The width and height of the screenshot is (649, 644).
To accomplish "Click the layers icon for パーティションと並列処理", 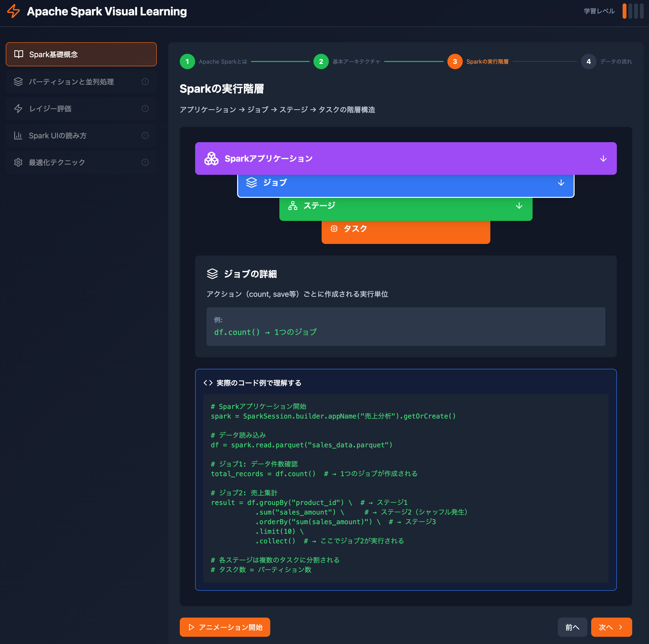I will 18,82.
